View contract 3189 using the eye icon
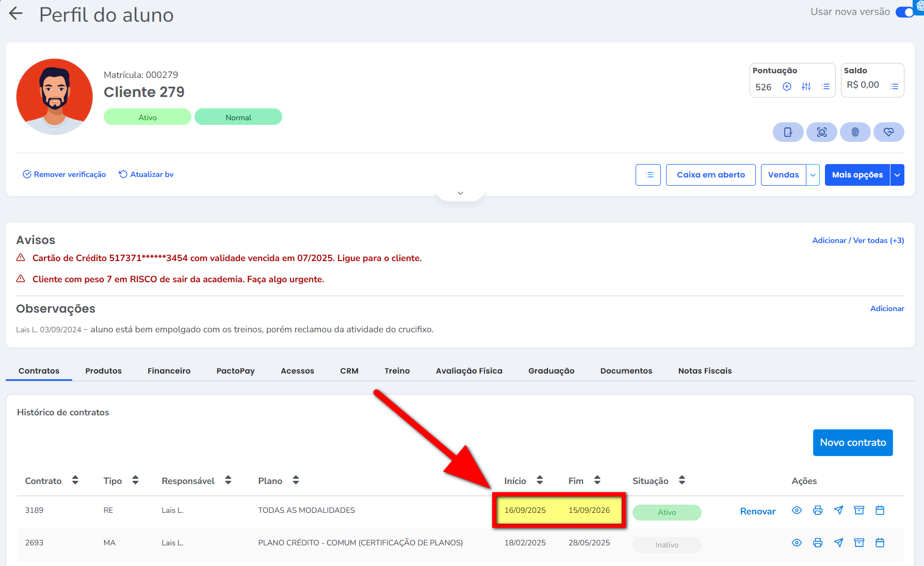Image resolution: width=924 pixels, height=566 pixels. point(797,510)
